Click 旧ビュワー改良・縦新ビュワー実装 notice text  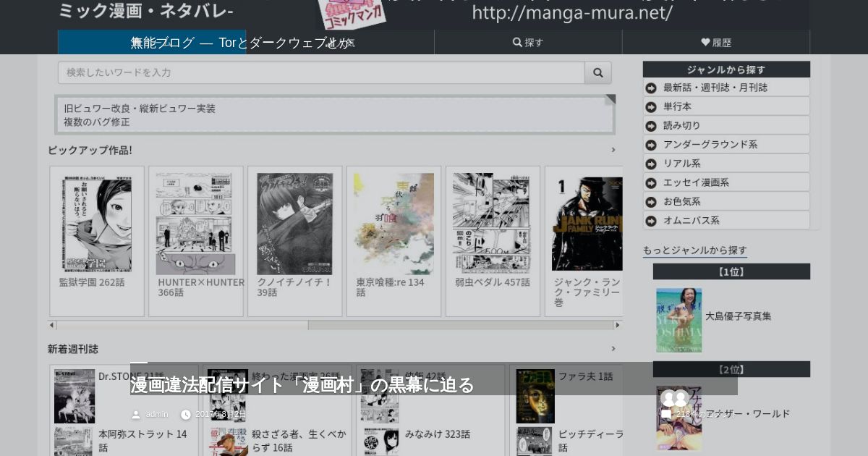(140, 109)
